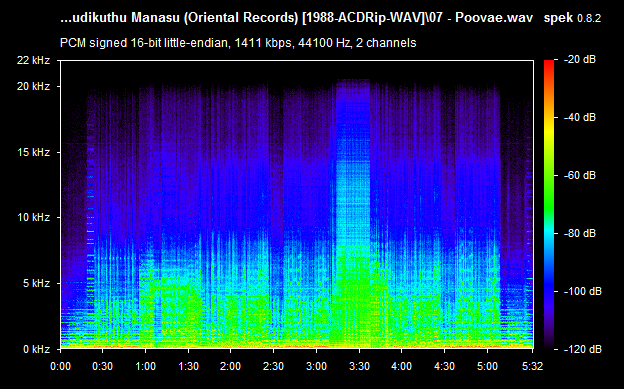The width and height of the screenshot is (624, 389).
Task: Click the 5 kHz frequency label
Action: click(36, 283)
